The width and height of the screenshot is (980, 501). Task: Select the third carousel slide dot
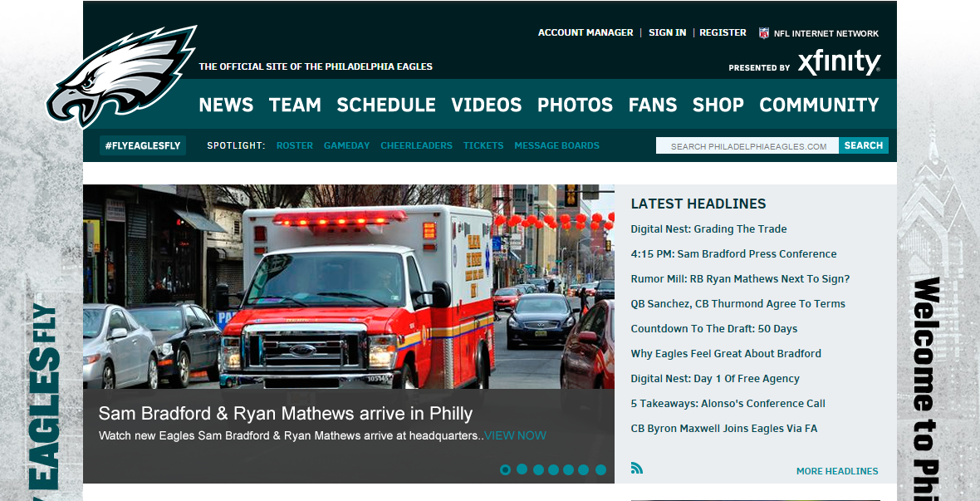pos(538,469)
